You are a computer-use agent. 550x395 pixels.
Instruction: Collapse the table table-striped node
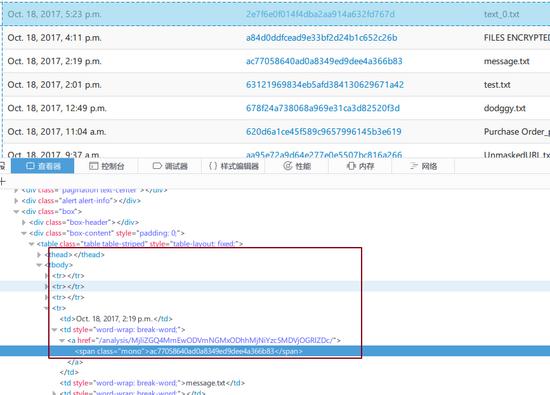(31, 244)
